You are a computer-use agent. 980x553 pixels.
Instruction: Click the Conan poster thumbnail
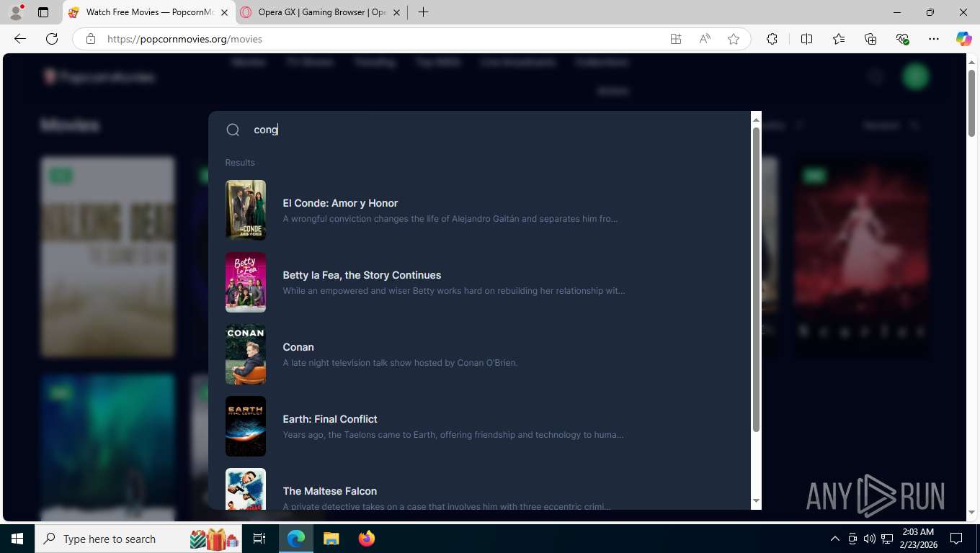point(246,354)
